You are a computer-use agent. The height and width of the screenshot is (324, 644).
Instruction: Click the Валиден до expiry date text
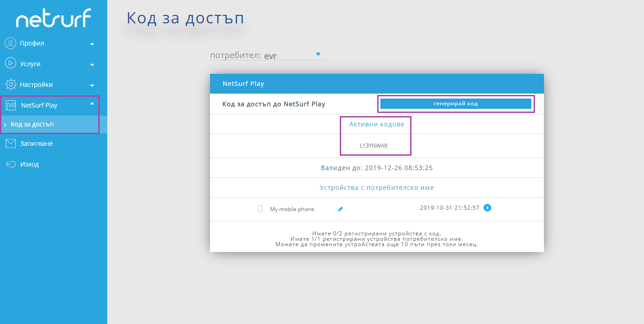click(x=377, y=168)
